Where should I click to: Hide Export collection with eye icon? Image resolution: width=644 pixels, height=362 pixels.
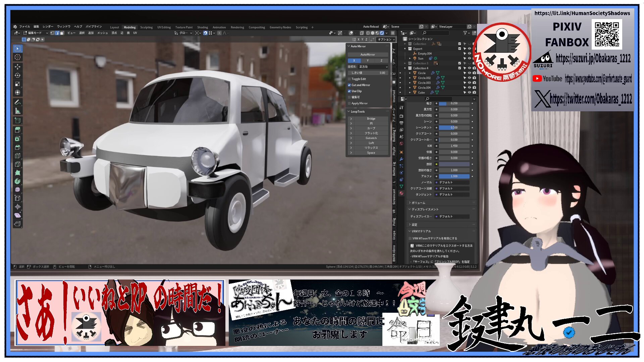tap(470, 49)
